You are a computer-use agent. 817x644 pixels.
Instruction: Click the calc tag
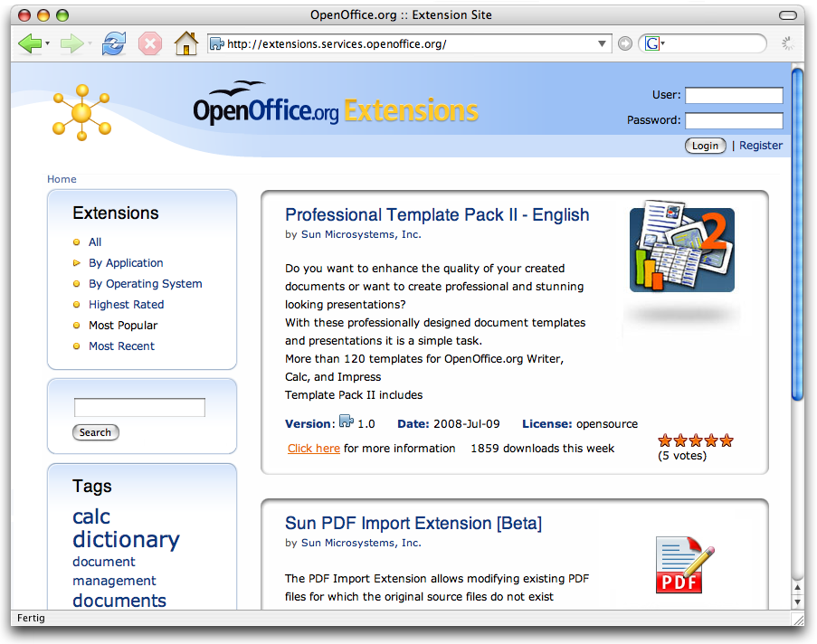(x=91, y=516)
